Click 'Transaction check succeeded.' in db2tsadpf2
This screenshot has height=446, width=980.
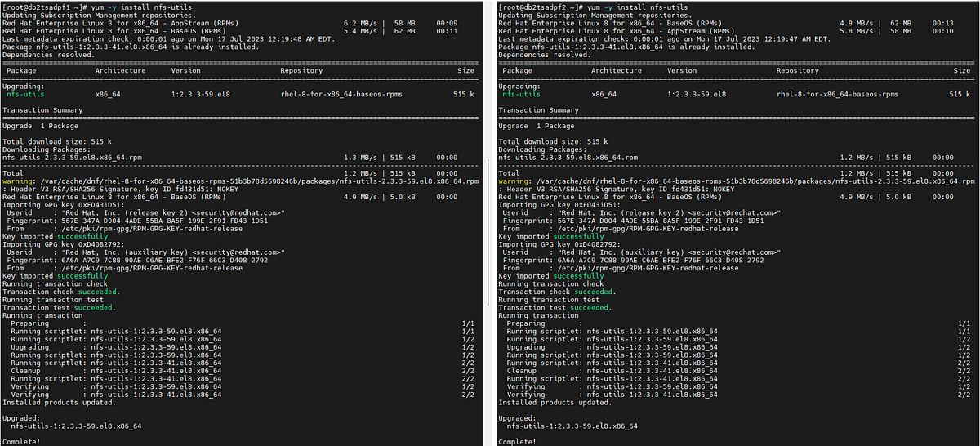click(x=557, y=292)
